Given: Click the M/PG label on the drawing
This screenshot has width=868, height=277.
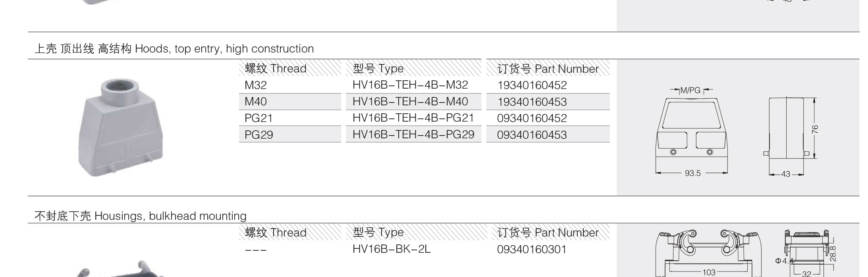Looking at the screenshot, I should (690, 90).
